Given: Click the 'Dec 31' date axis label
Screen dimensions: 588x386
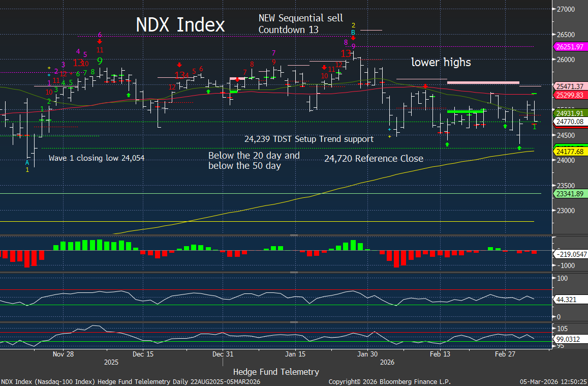Looking at the screenshot, I should [x=223, y=354].
